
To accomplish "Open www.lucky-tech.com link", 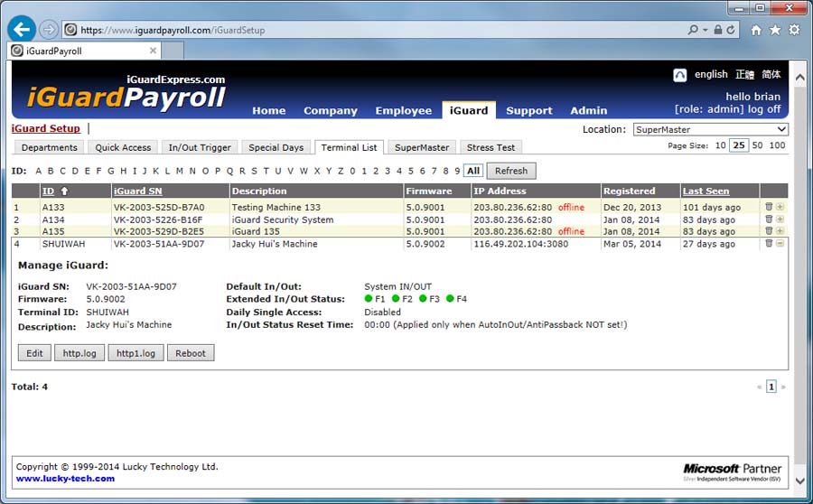I will pos(65,479).
